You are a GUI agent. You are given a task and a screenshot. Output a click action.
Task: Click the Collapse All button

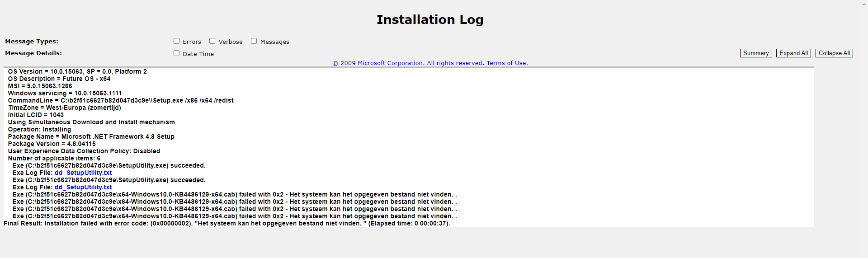point(834,53)
